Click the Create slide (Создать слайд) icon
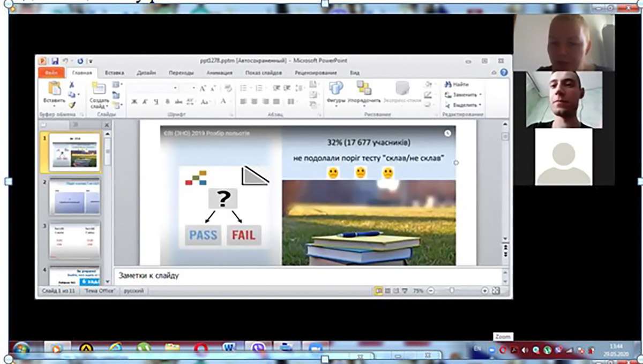This screenshot has height=364, width=643. [x=99, y=89]
